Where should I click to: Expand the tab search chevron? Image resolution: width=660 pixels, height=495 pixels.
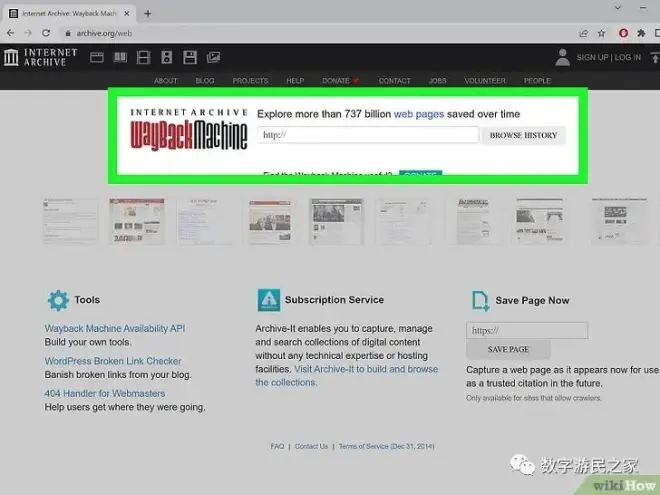617,8
